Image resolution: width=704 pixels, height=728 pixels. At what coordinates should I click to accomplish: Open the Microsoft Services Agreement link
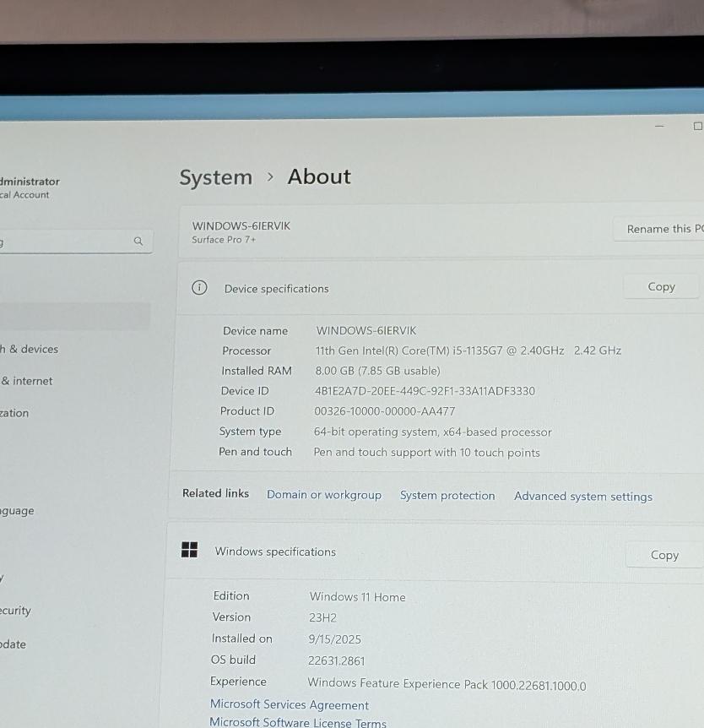[290, 705]
